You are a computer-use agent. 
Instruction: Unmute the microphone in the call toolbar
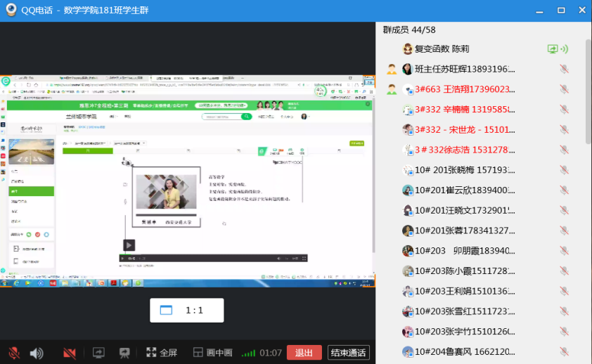pos(13,353)
